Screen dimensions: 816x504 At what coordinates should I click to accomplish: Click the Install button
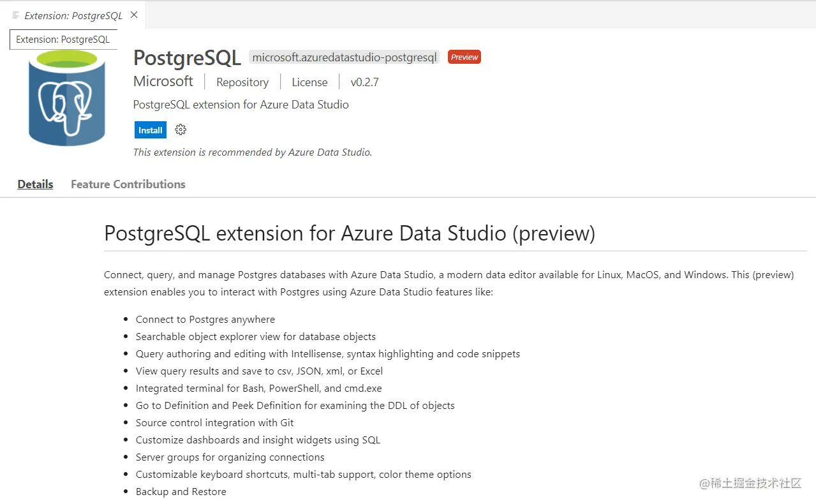click(150, 130)
